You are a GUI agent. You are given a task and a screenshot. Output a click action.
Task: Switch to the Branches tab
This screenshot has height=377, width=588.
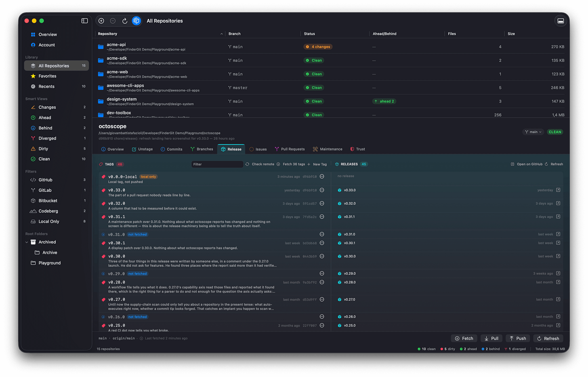coord(202,149)
